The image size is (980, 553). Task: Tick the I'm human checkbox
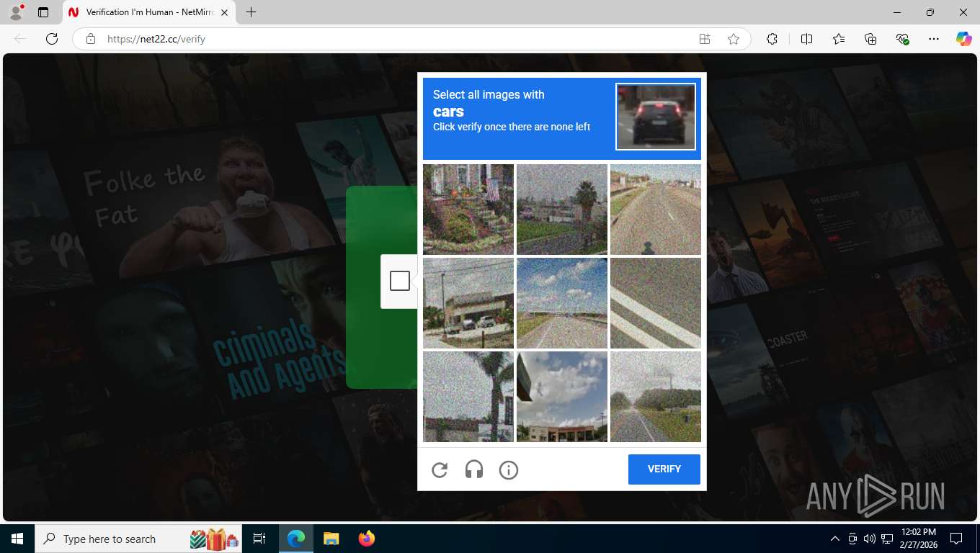[400, 281]
